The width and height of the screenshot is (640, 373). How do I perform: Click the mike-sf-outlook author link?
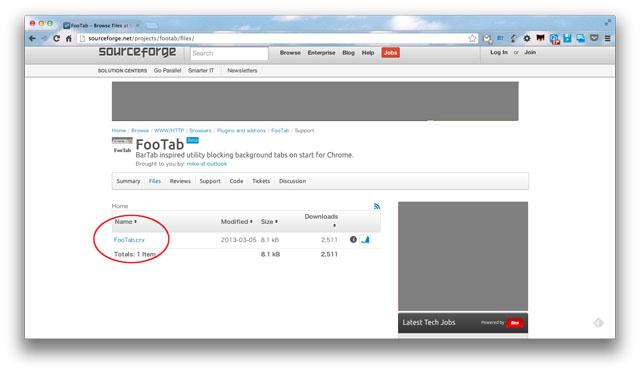(207, 164)
